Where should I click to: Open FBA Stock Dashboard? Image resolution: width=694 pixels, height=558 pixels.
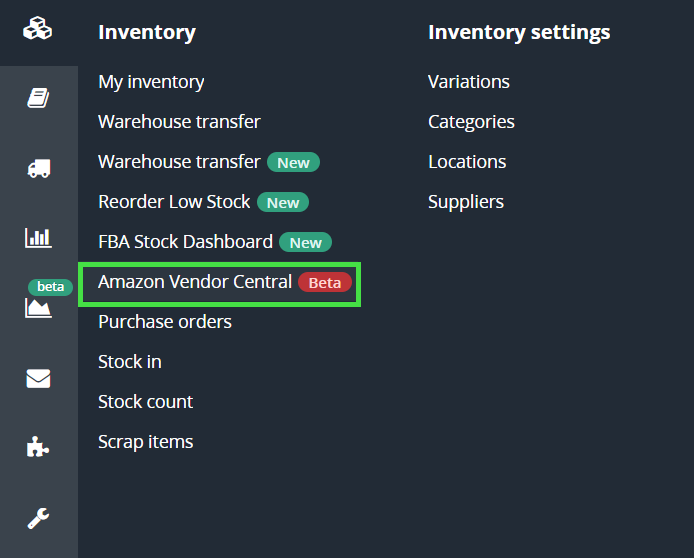185,242
